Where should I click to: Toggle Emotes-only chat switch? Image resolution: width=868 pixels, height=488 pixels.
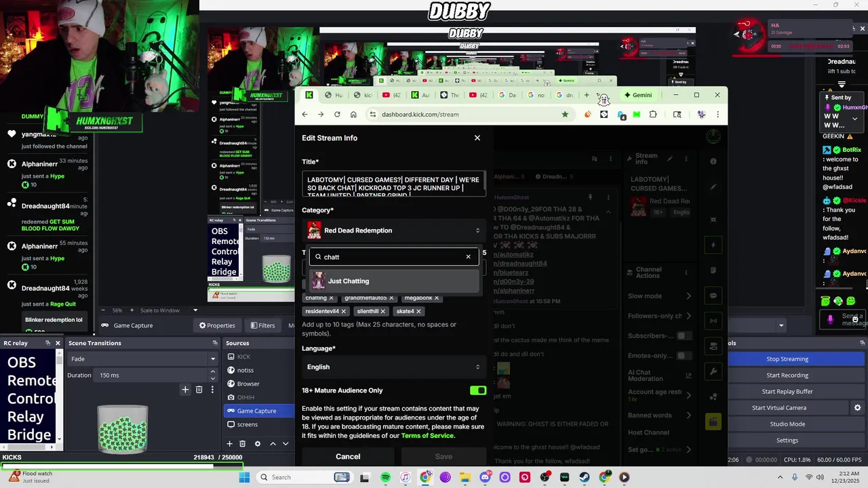(684, 356)
